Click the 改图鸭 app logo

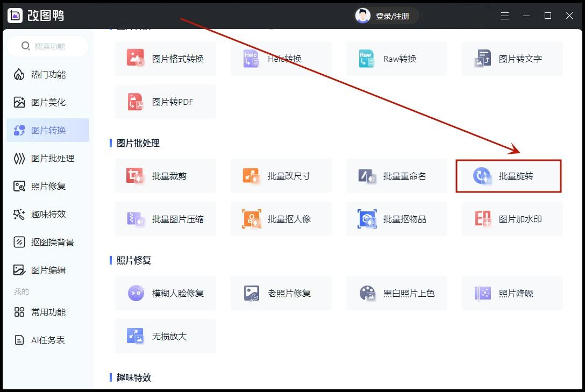pos(15,16)
